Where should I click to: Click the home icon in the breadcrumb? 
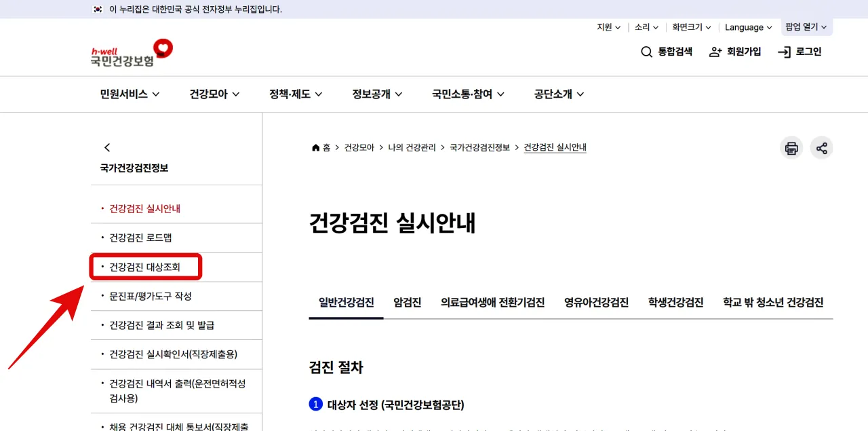tap(315, 147)
